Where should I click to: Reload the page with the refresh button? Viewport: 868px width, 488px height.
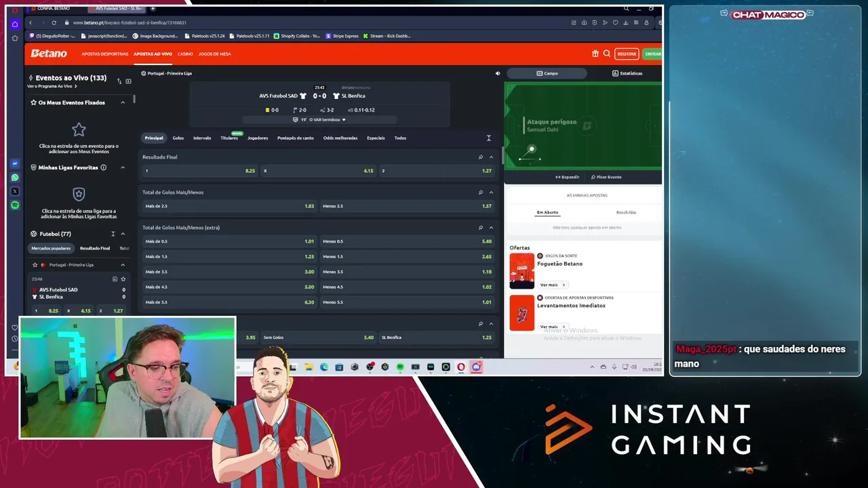click(x=54, y=22)
